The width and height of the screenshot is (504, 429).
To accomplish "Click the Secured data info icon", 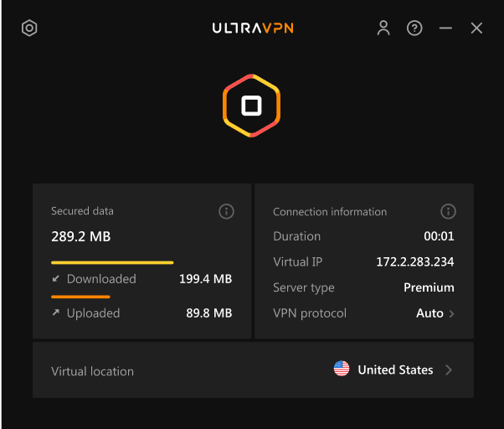I will pyautogui.click(x=226, y=212).
